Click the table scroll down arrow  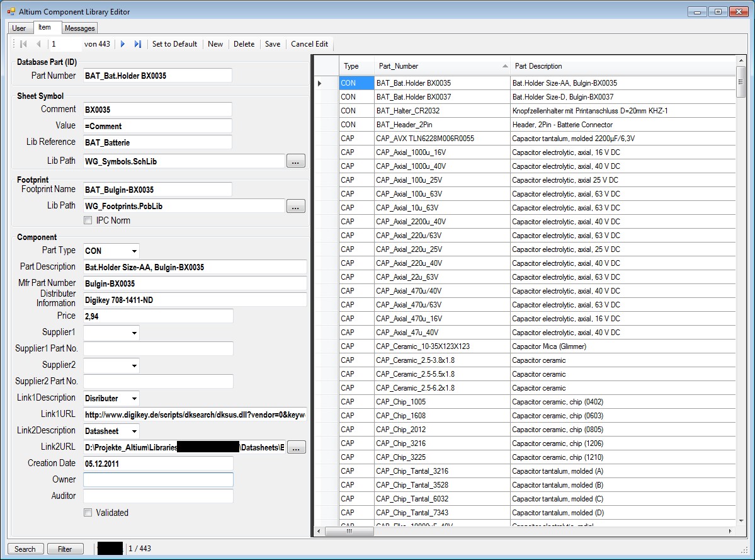point(741,521)
